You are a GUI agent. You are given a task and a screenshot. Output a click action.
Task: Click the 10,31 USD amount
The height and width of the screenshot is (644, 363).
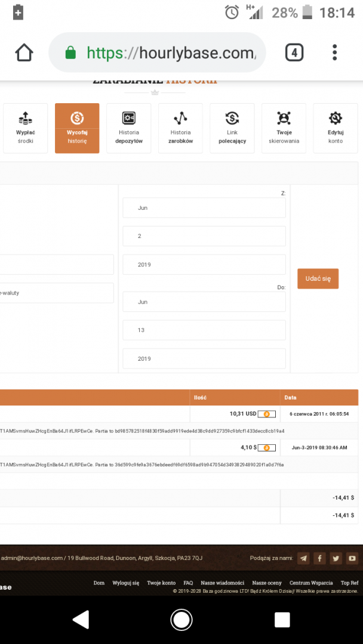click(243, 414)
